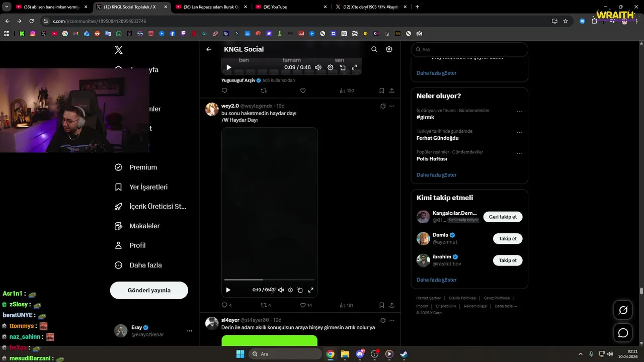
Task: Open more options on wey2.0 post
Action: tap(392, 106)
